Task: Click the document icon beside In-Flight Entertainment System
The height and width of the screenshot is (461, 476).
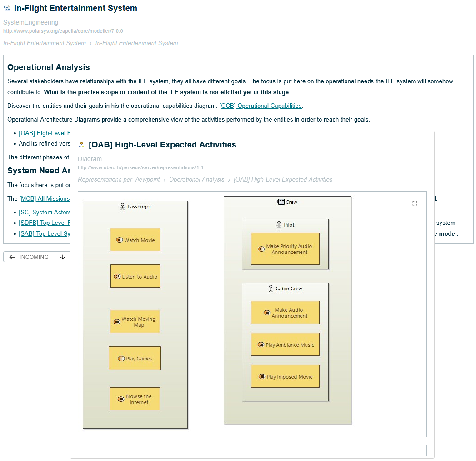Action: click(6, 8)
